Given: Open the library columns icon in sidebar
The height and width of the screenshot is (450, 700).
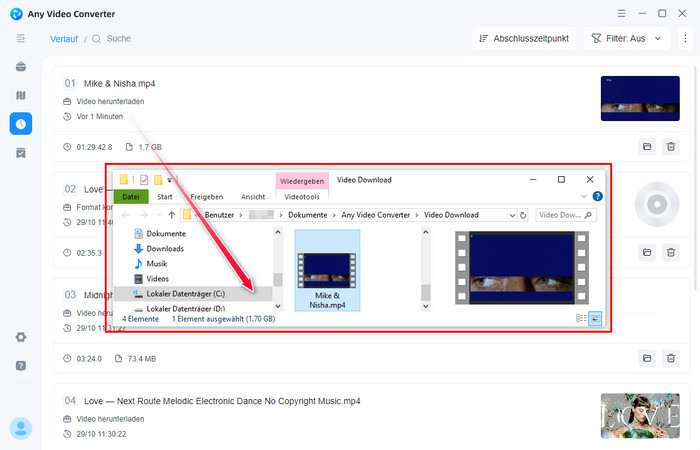Looking at the screenshot, I should tap(21, 95).
